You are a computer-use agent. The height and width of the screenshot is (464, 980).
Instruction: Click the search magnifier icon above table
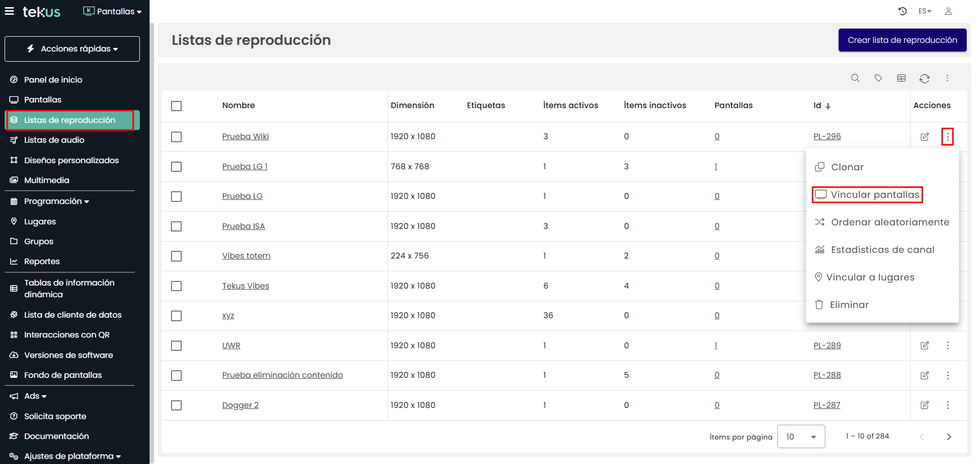tap(855, 78)
